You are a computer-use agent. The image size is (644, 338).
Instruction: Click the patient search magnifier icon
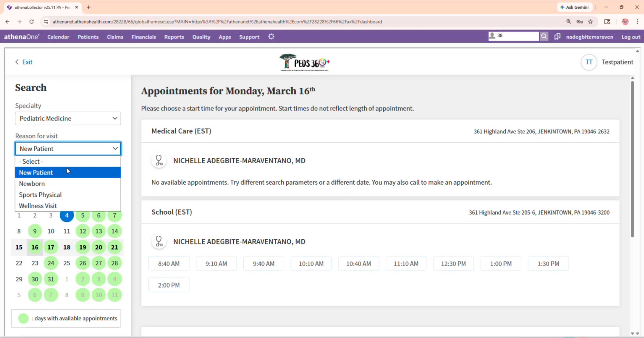[544, 36]
